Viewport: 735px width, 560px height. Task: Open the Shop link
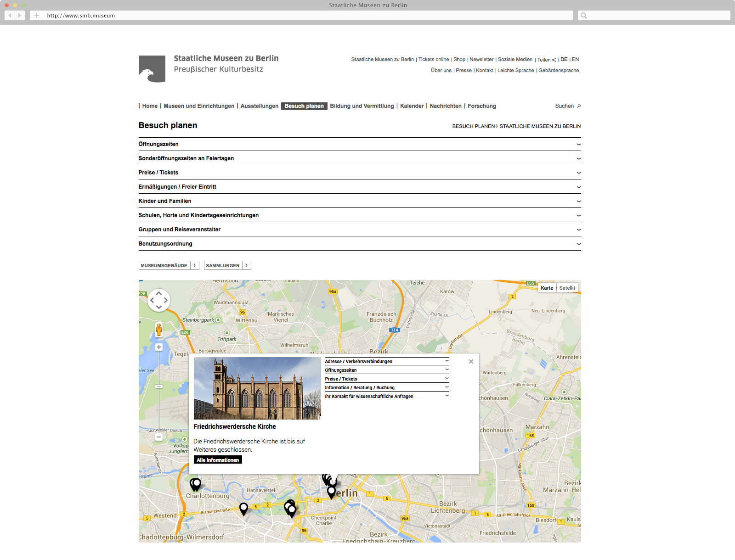[459, 60]
